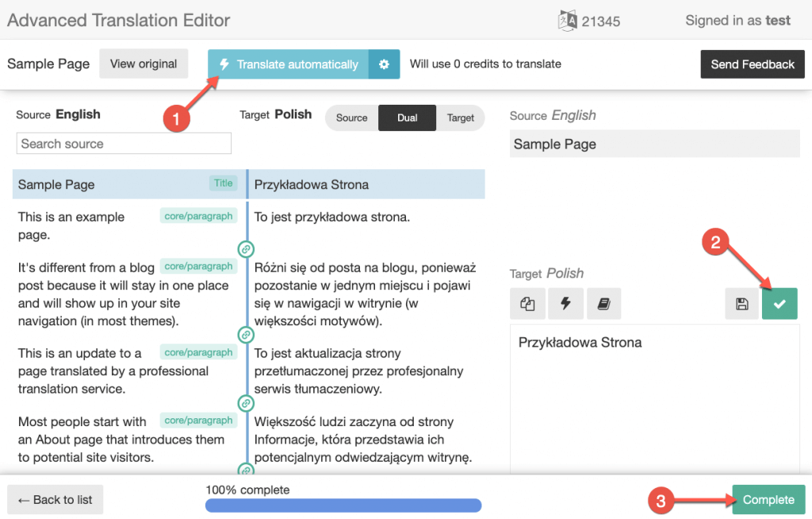This screenshot has height=519, width=812.
Task: Switch to the Target view tab
Action: pos(461,117)
